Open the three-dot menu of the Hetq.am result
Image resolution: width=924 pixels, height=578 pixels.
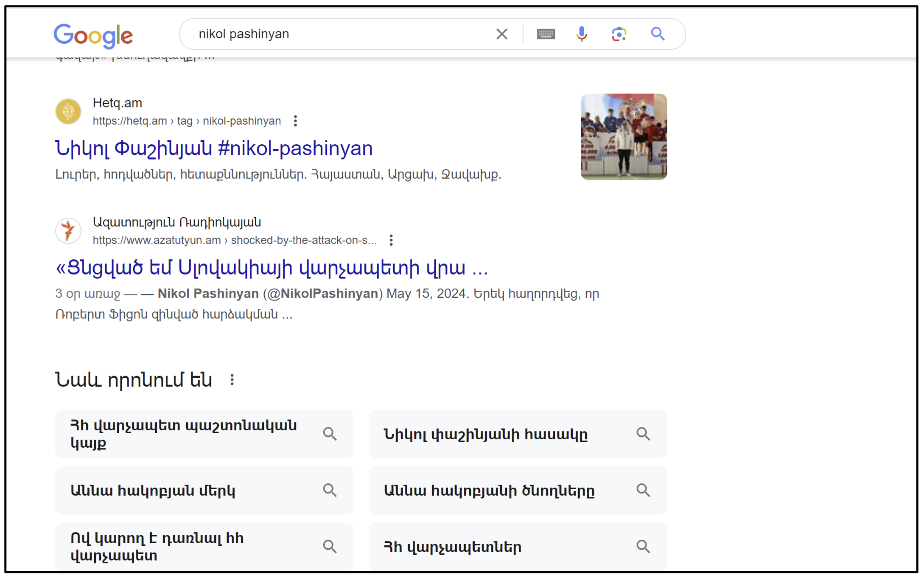coord(295,121)
